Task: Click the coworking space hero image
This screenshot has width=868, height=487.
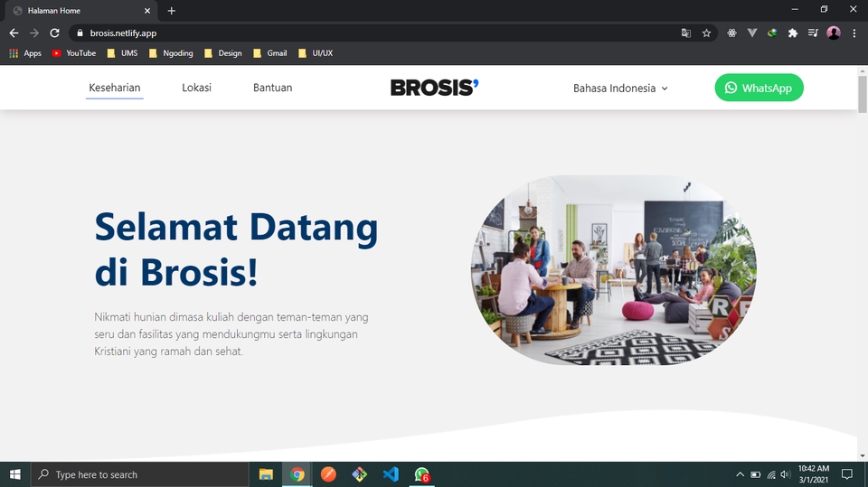Action: click(613, 270)
